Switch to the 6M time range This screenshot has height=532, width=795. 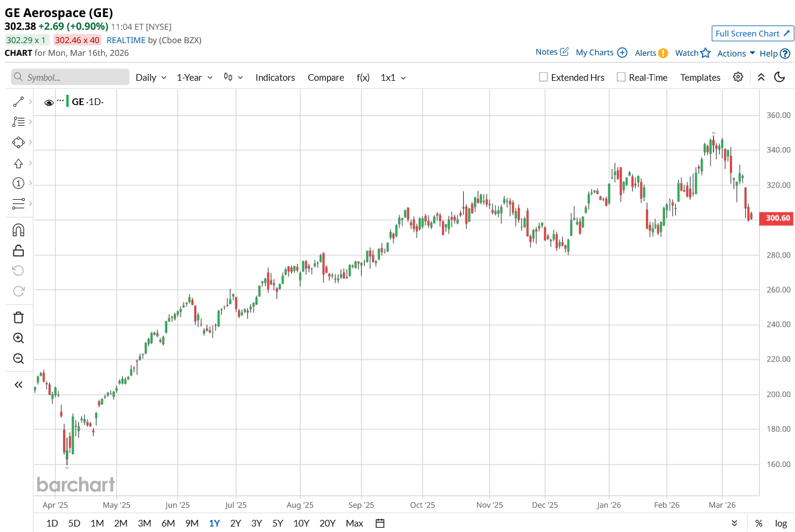[x=168, y=523]
